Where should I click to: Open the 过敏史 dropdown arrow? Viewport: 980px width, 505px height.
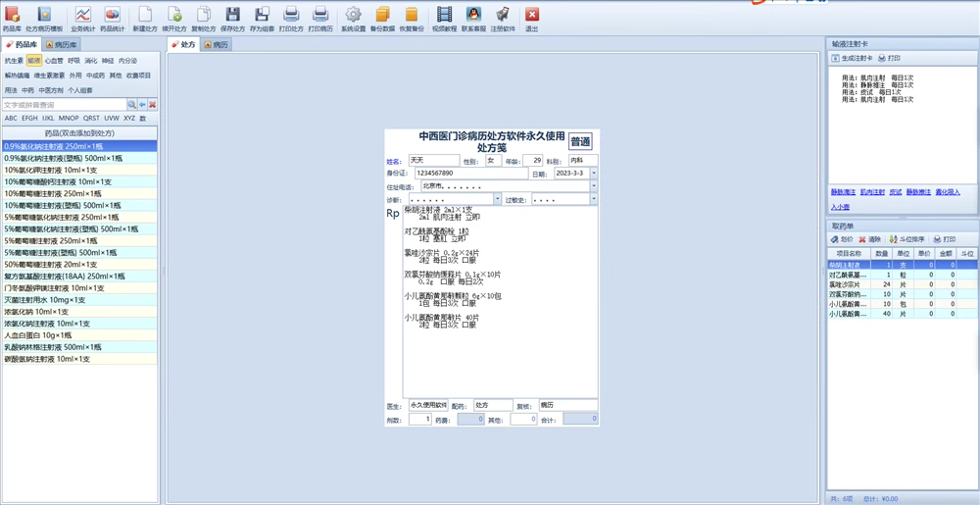(x=593, y=199)
